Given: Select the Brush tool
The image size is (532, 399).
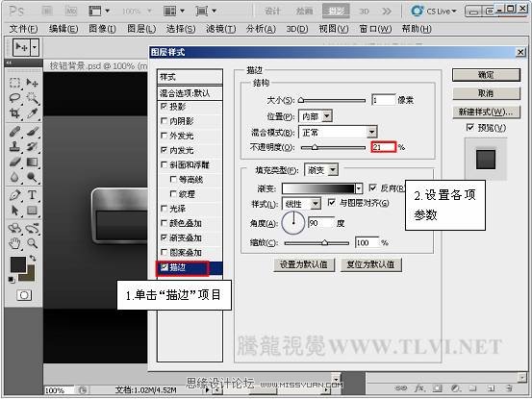Looking at the screenshot, I should pos(33,131).
